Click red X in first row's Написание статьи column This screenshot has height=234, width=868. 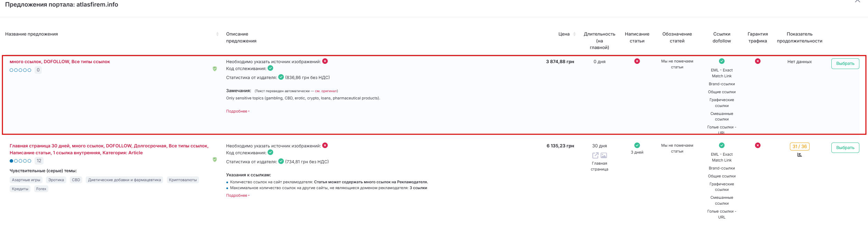(x=637, y=61)
